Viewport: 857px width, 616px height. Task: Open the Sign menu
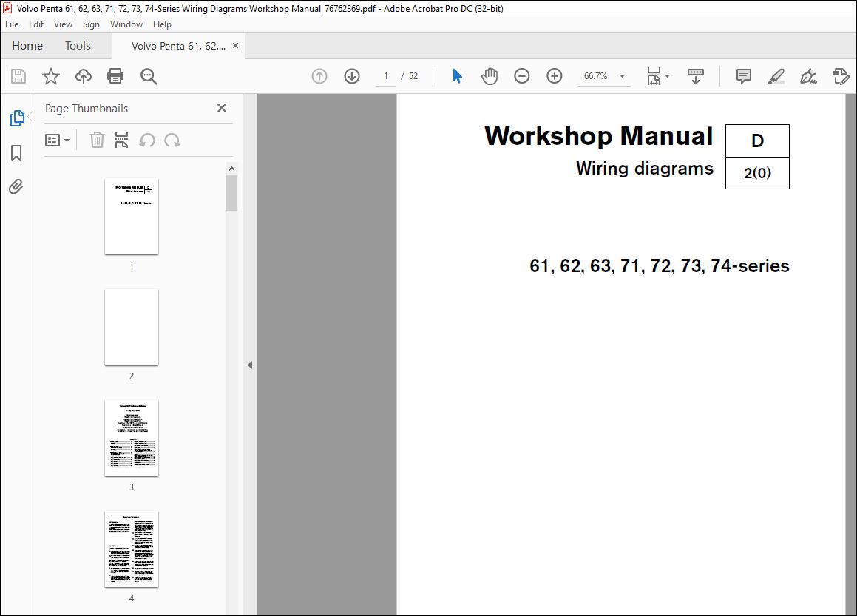pyautogui.click(x=91, y=24)
